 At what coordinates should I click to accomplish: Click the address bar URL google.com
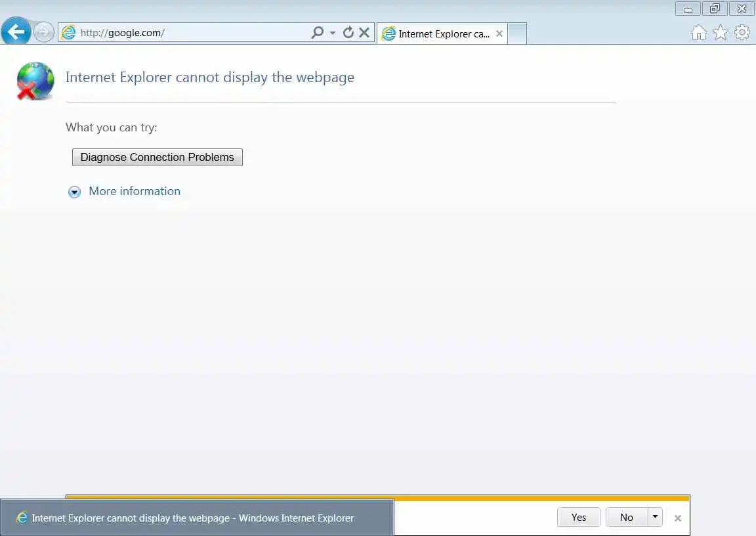click(x=122, y=33)
